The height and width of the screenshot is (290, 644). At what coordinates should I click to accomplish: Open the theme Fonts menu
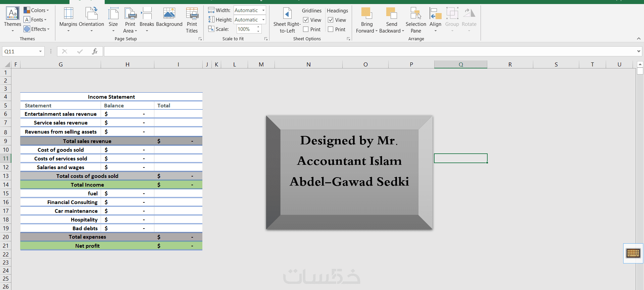pyautogui.click(x=35, y=20)
